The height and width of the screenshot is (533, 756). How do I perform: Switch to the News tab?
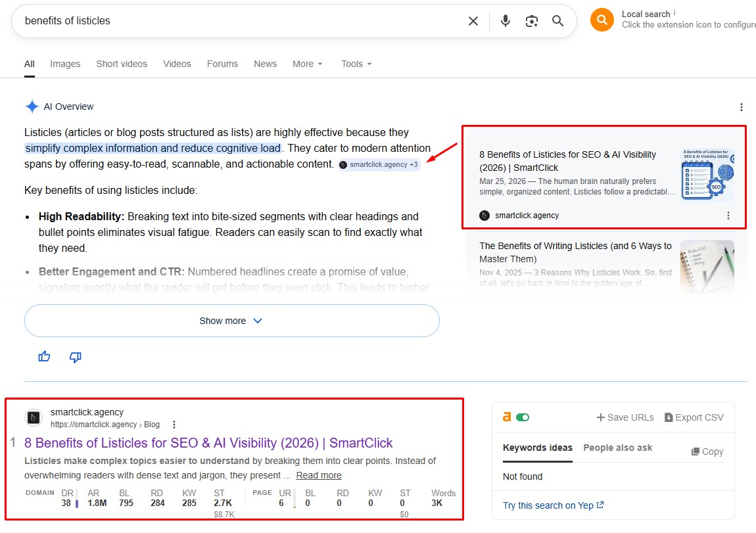tap(265, 64)
